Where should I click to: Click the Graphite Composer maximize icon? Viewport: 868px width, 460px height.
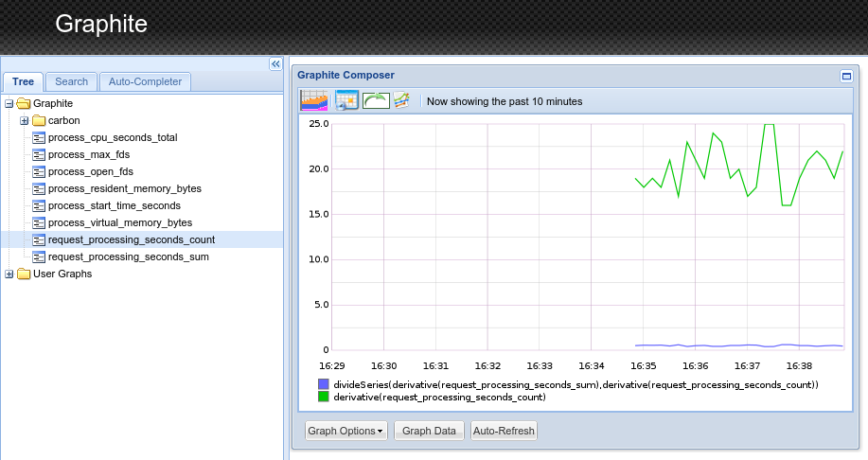[846, 76]
